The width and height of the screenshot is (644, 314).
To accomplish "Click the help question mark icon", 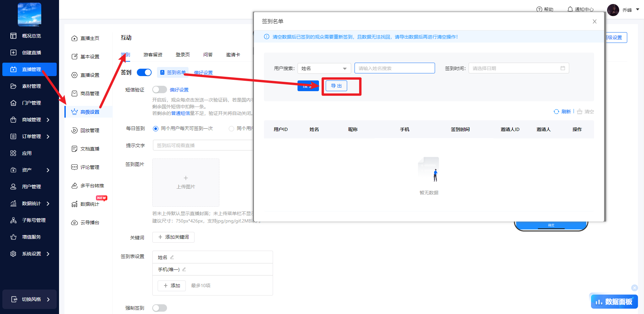I will pos(539,9).
